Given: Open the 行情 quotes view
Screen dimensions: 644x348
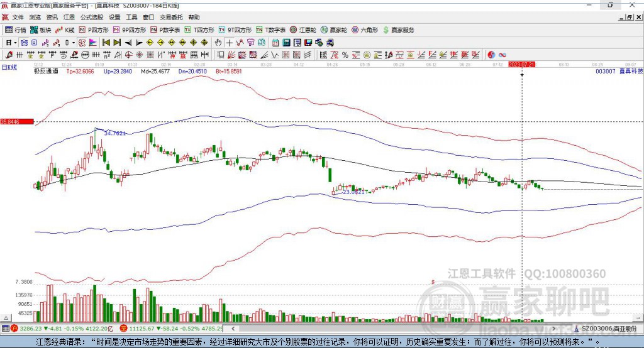Looking at the screenshot, I should (16, 30).
